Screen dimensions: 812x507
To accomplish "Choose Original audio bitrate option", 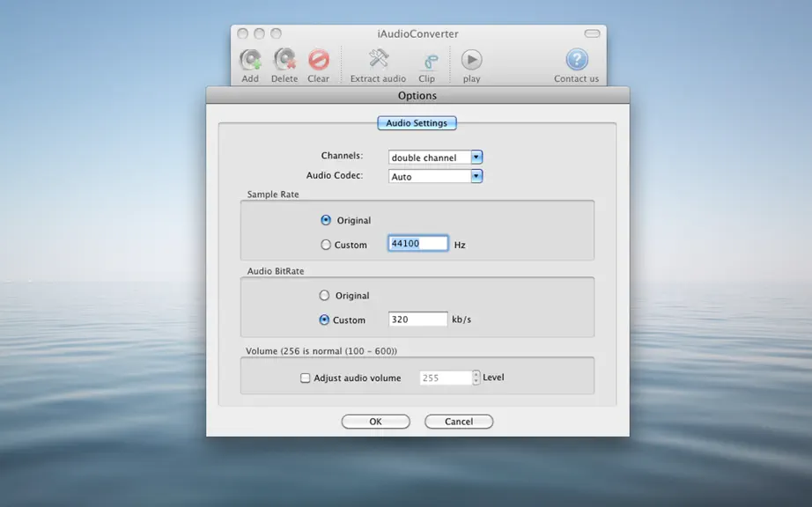I will [x=324, y=296].
